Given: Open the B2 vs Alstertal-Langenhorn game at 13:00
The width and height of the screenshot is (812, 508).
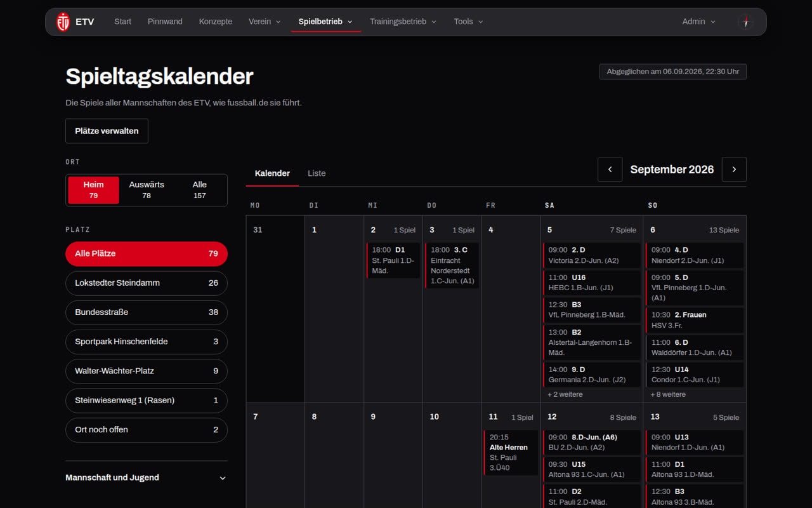Looking at the screenshot, I should pyautogui.click(x=592, y=342).
